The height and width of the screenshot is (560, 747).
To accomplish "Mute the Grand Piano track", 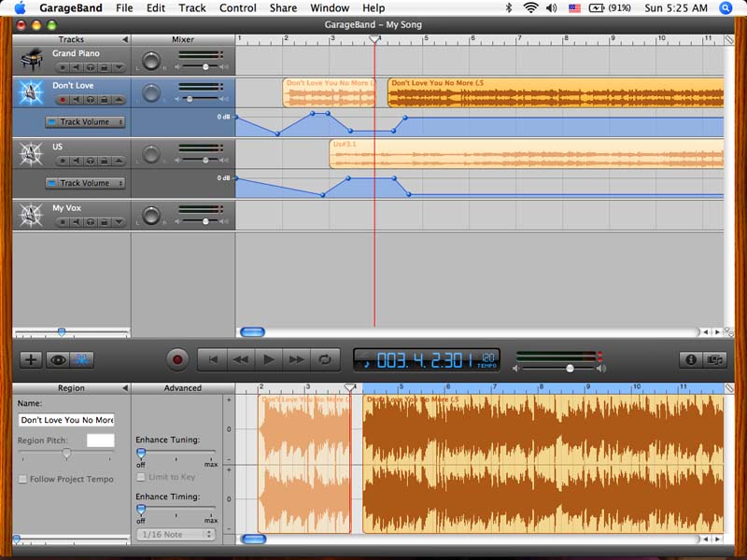I will pos(77,67).
